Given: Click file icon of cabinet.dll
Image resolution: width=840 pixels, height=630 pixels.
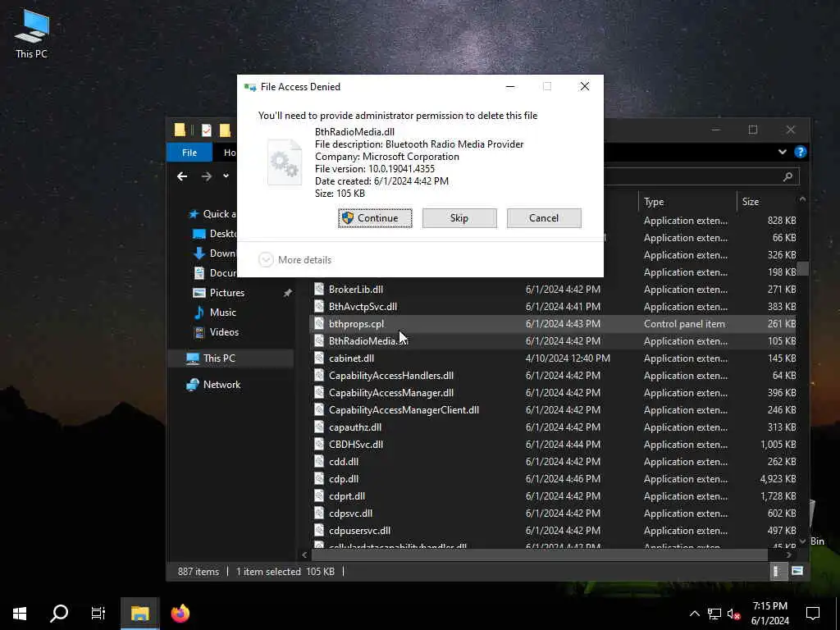Looking at the screenshot, I should click(319, 358).
